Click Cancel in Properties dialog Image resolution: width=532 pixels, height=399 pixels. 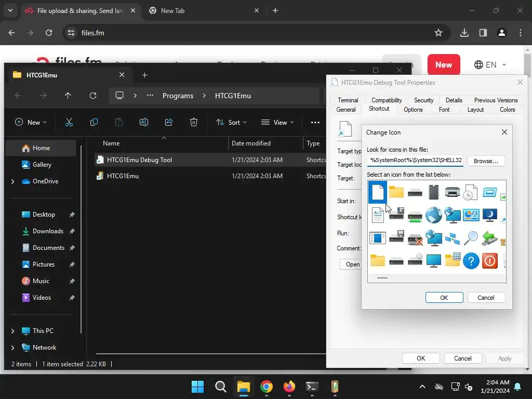pos(463,358)
